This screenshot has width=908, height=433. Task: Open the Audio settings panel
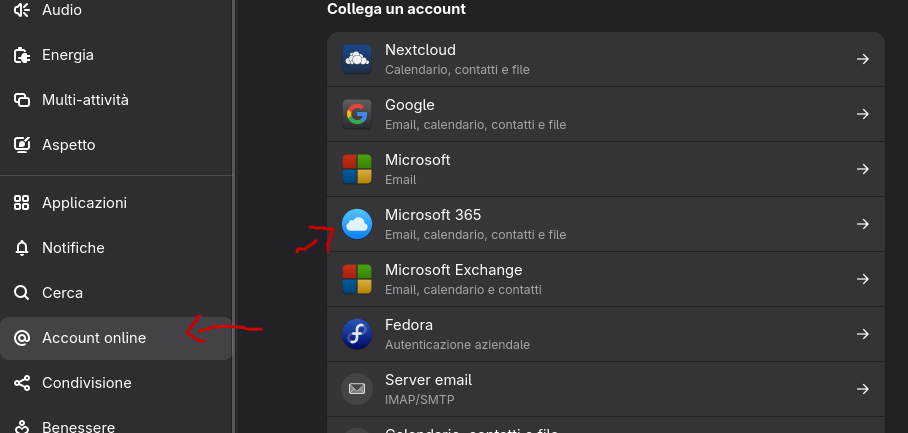click(x=62, y=10)
